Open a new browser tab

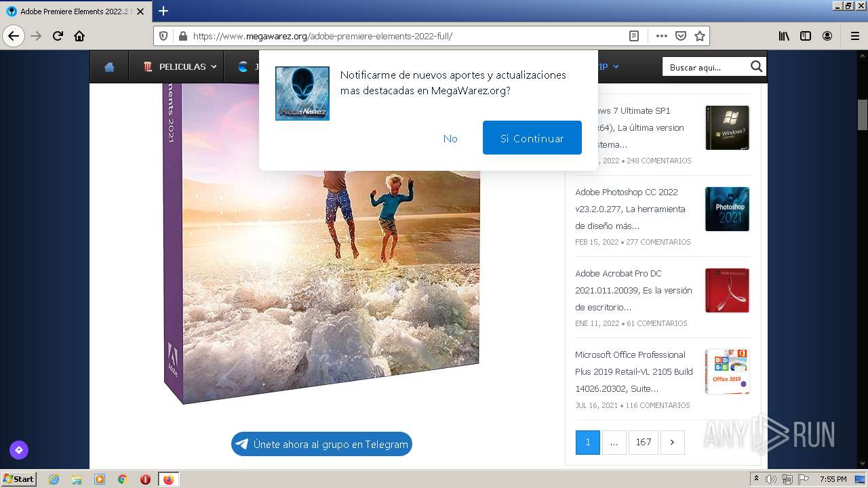[x=163, y=11]
